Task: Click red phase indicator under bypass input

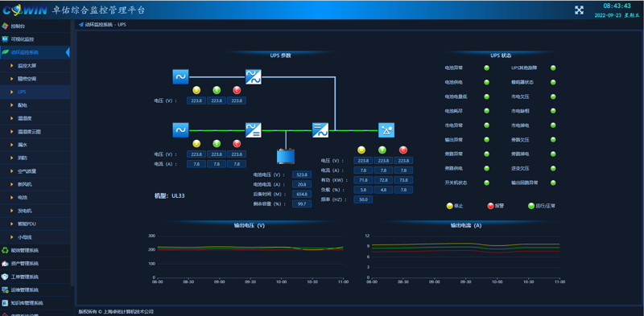Action: point(237,90)
